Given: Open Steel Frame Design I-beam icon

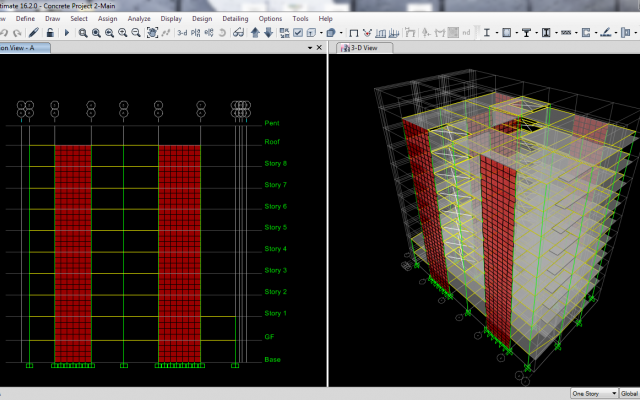Looking at the screenshot, I should (x=487, y=33).
